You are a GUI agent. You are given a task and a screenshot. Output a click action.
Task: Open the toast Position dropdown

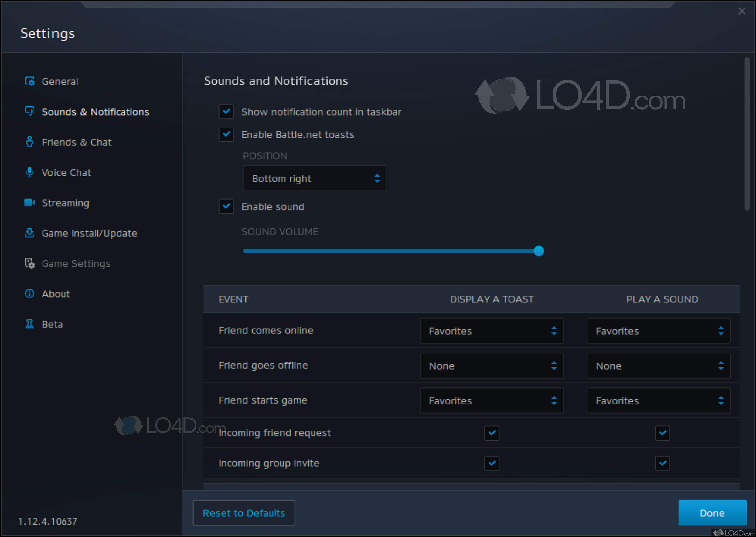click(315, 179)
